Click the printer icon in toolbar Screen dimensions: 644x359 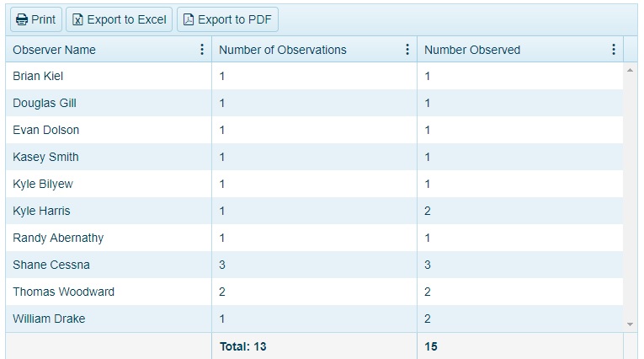pyautogui.click(x=22, y=19)
